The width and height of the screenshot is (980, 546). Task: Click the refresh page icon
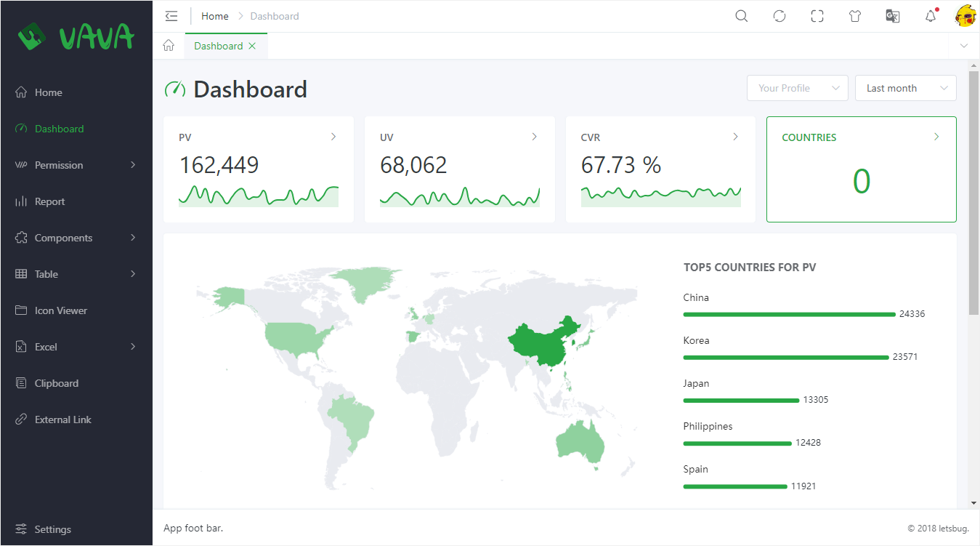(779, 16)
